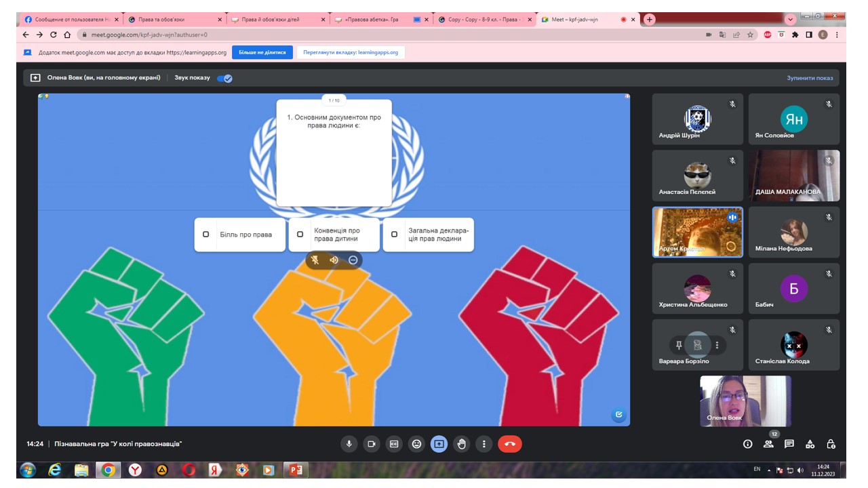868x488 pixels.
Task: Open more options three-dot menu in Meet
Action: click(484, 444)
